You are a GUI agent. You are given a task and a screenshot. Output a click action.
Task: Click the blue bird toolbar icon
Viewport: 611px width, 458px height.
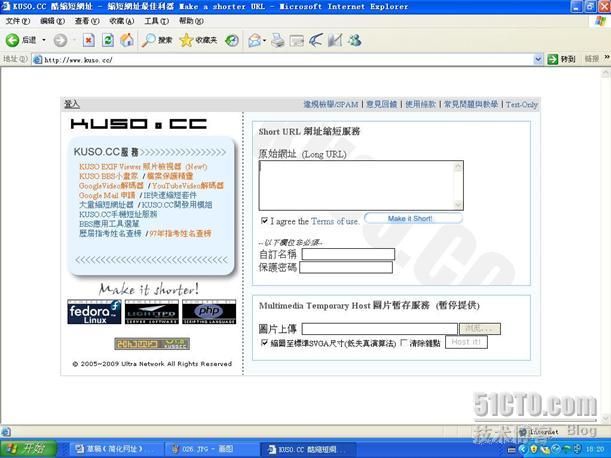(316, 40)
